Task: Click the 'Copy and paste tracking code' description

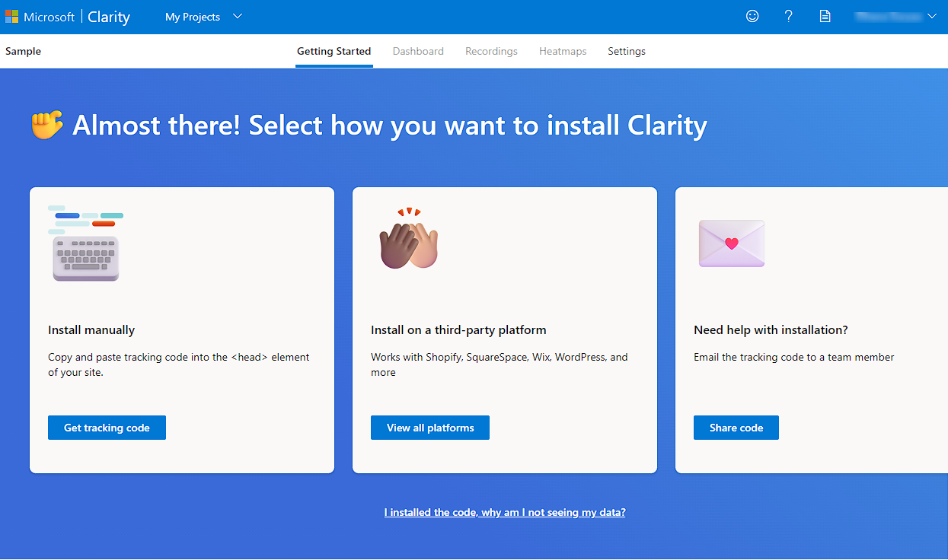Action: pyautogui.click(x=179, y=364)
